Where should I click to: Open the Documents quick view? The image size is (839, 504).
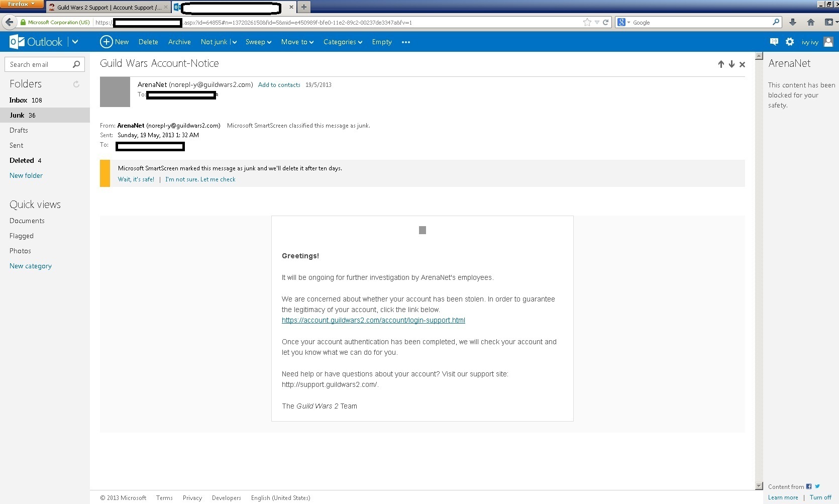(27, 221)
